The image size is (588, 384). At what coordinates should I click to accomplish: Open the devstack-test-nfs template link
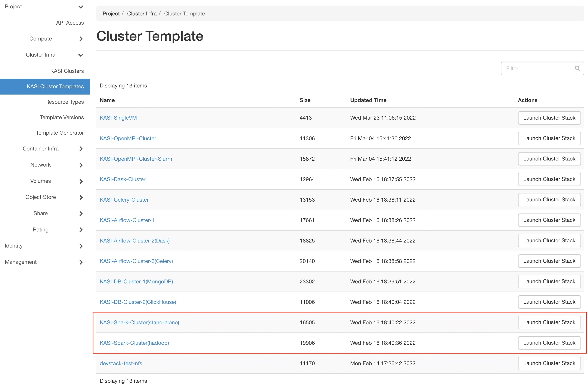click(x=121, y=364)
